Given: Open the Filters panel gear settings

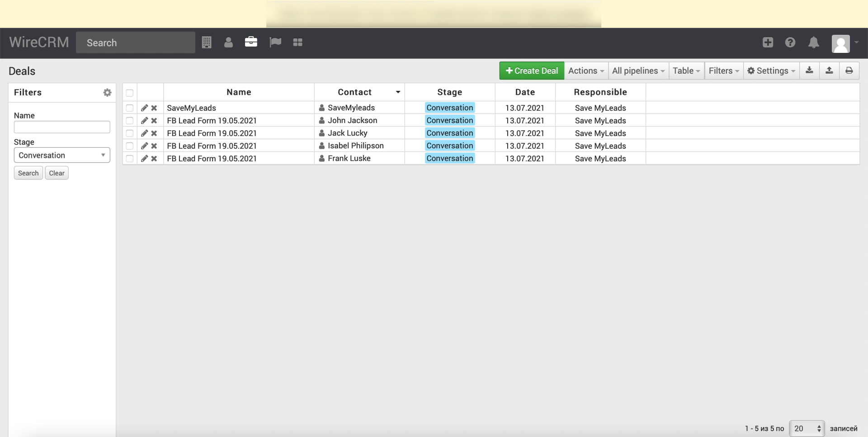Looking at the screenshot, I should (x=107, y=92).
